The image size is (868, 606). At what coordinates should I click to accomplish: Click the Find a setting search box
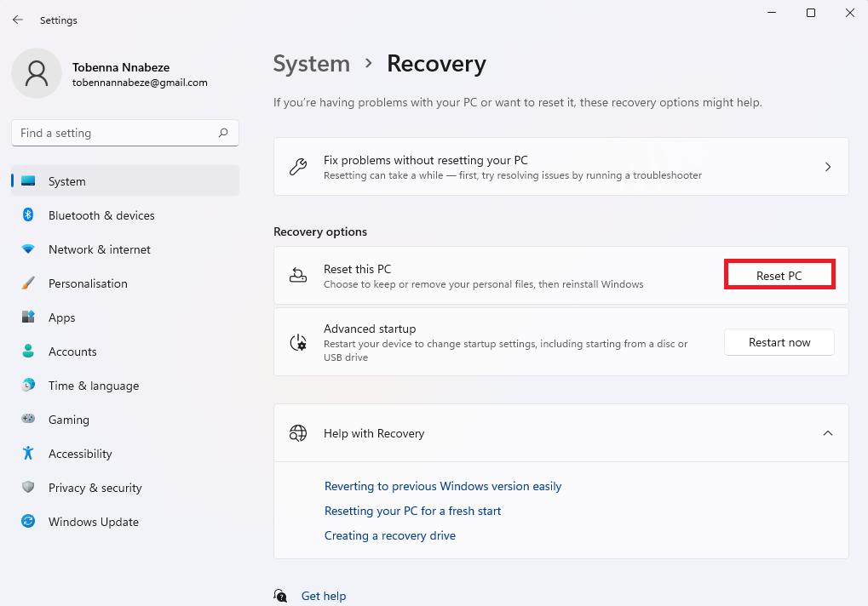(x=115, y=133)
